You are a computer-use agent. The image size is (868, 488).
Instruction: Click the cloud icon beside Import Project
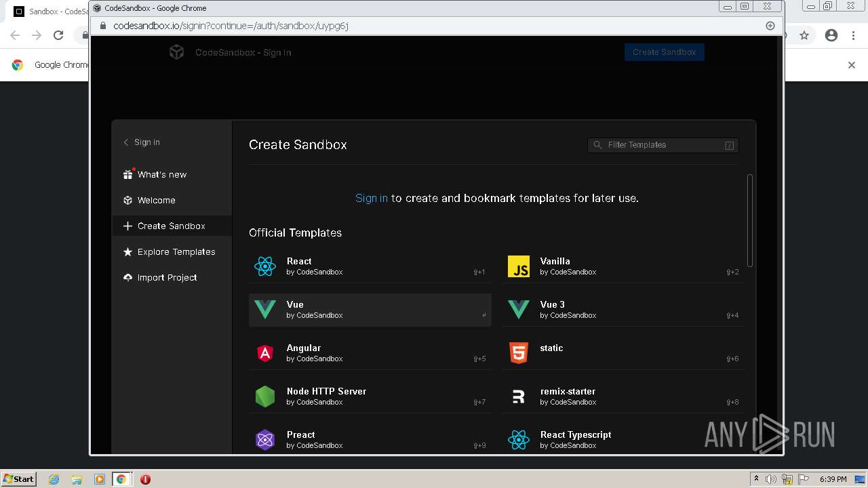pyautogui.click(x=127, y=277)
